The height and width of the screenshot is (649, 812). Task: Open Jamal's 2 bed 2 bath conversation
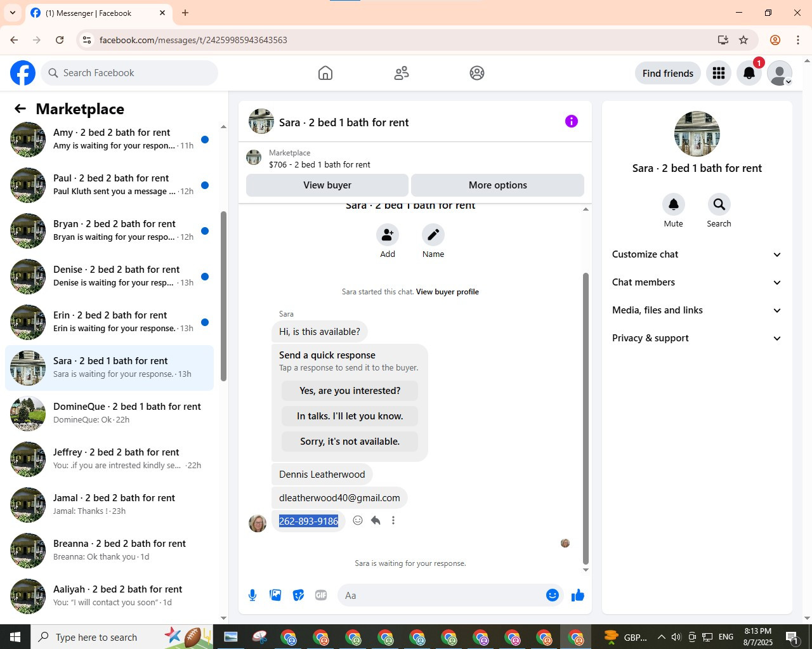point(110,505)
